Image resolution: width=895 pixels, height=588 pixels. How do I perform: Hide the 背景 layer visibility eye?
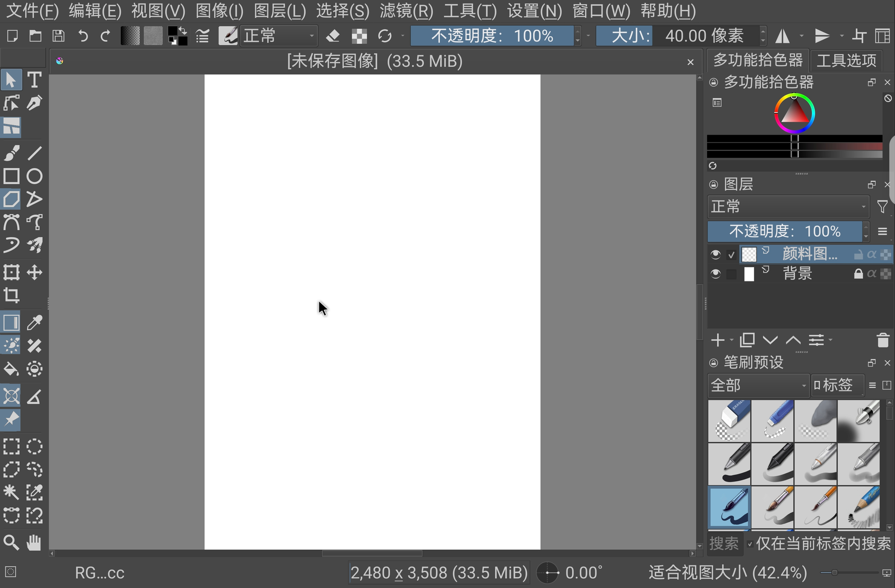click(716, 273)
